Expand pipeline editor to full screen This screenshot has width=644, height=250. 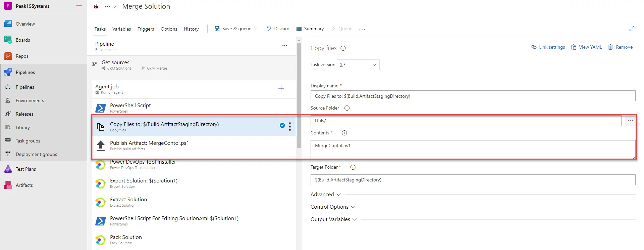632,29
